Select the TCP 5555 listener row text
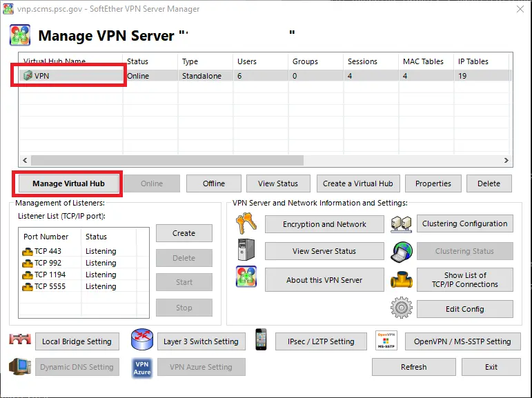 50,287
